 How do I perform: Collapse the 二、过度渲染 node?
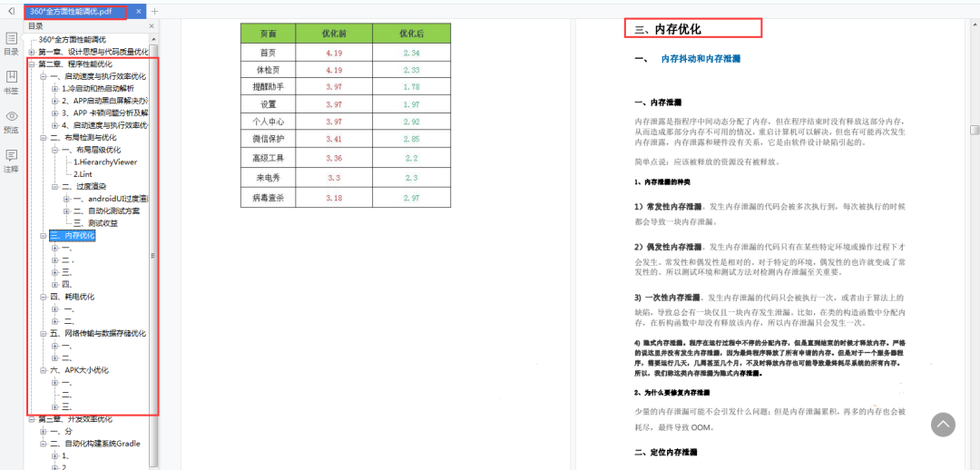click(55, 186)
